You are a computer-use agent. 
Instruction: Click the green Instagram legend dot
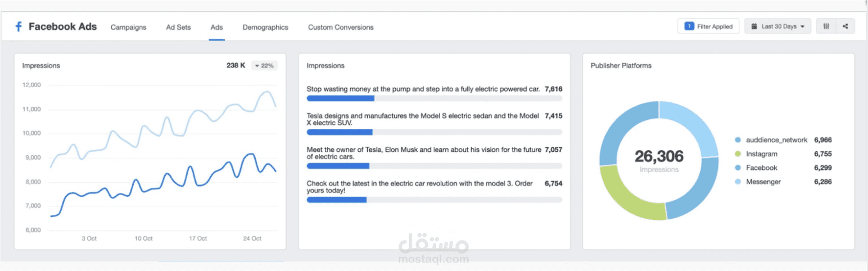click(x=738, y=154)
